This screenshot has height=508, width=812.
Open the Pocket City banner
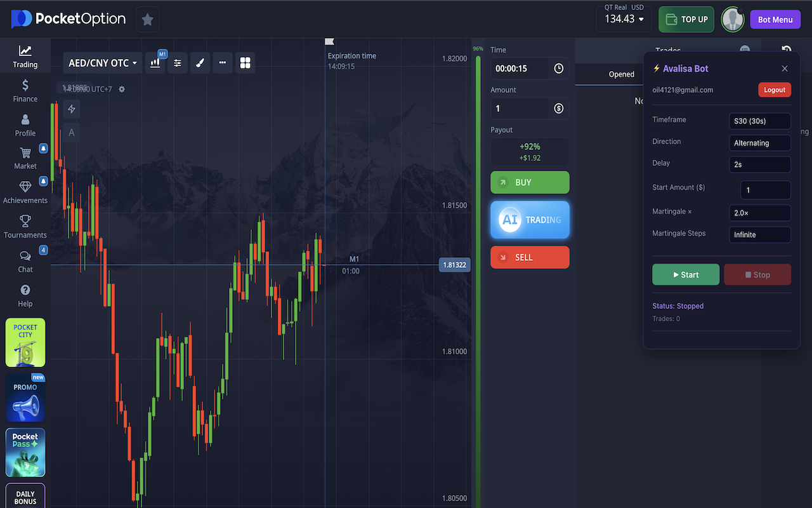[x=25, y=343]
